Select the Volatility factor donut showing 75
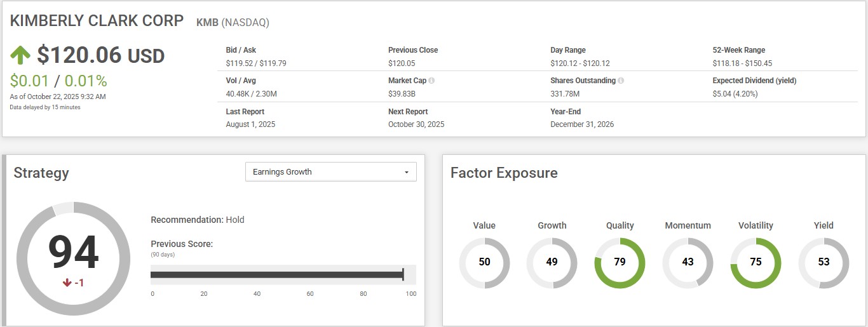This screenshot has height=327, width=868. pyautogui.click(x=756, y=262)
